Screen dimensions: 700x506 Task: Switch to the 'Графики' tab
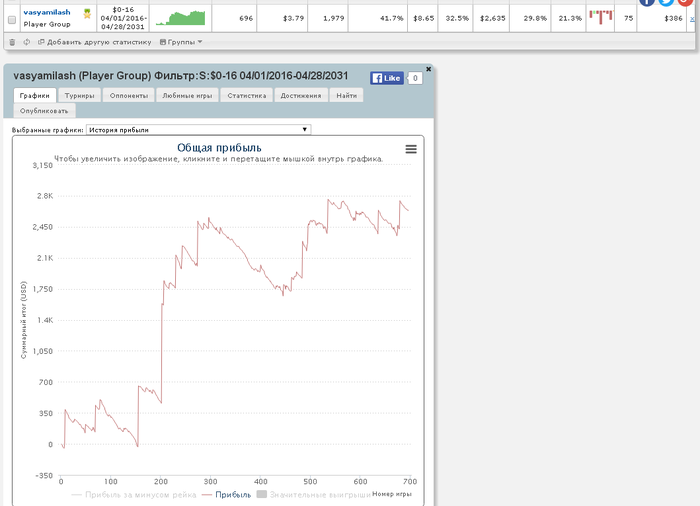click(x=35, y=95)
